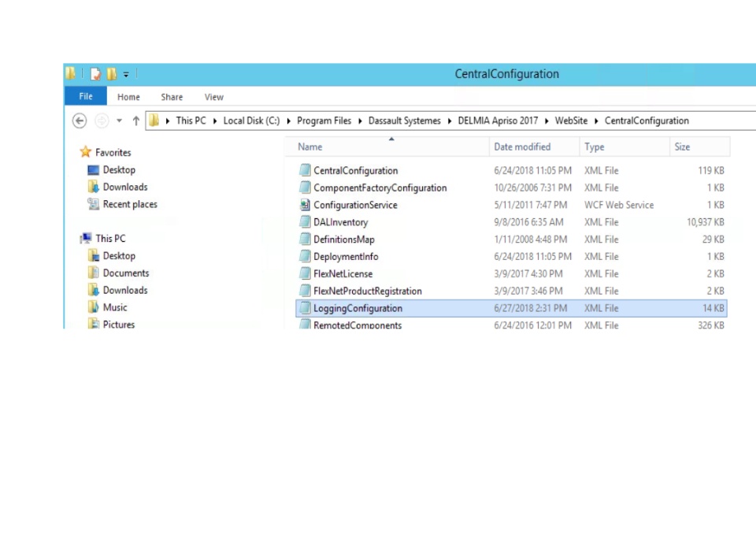Expand the chevron after Local Disk (C:)
Viewport: 756px width, 535px height.
click(288, 121)
